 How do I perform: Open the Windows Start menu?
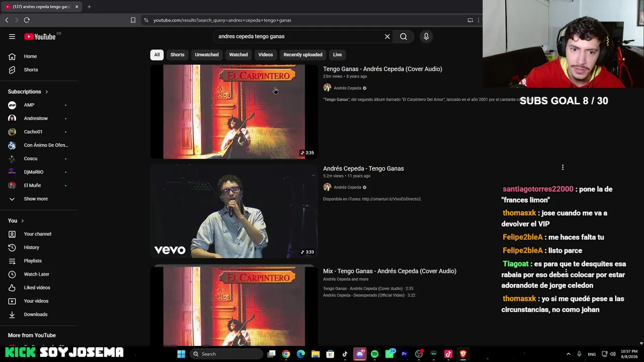point(181,354)
